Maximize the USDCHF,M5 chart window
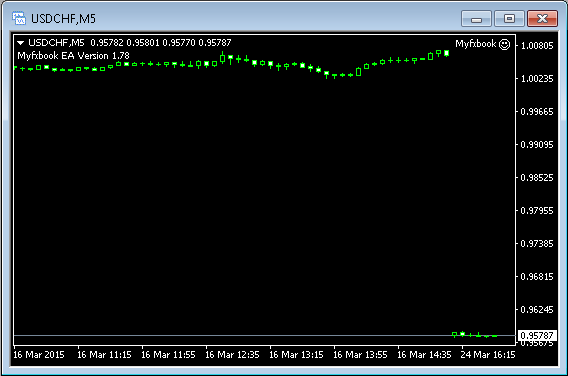 coord(509,18)
